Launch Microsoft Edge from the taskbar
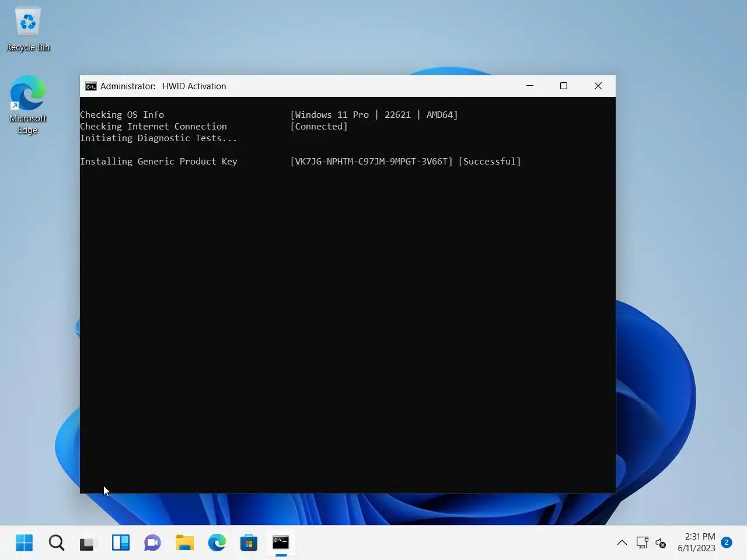 pyautogui.click(x=217, y=543)
